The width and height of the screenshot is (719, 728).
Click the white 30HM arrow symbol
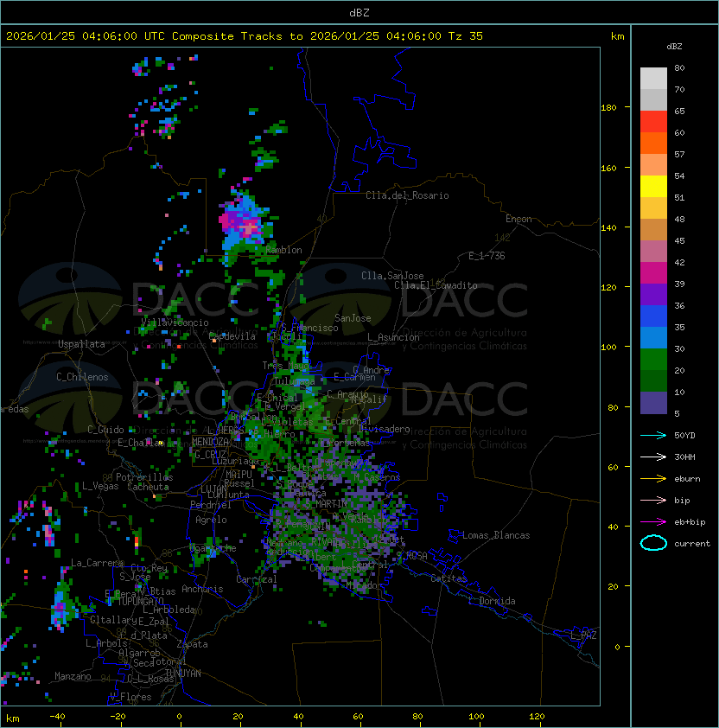(x=653, y=457)
